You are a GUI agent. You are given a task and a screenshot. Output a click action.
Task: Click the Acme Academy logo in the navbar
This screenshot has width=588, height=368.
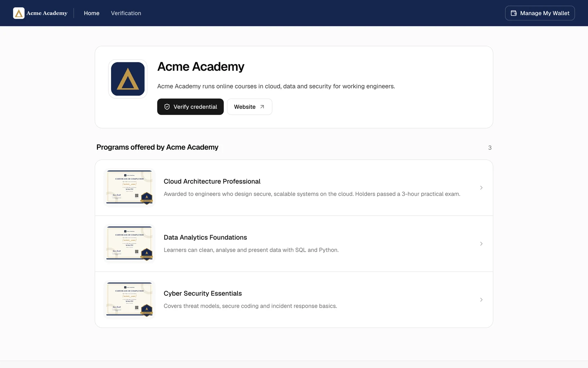point(40,13)
